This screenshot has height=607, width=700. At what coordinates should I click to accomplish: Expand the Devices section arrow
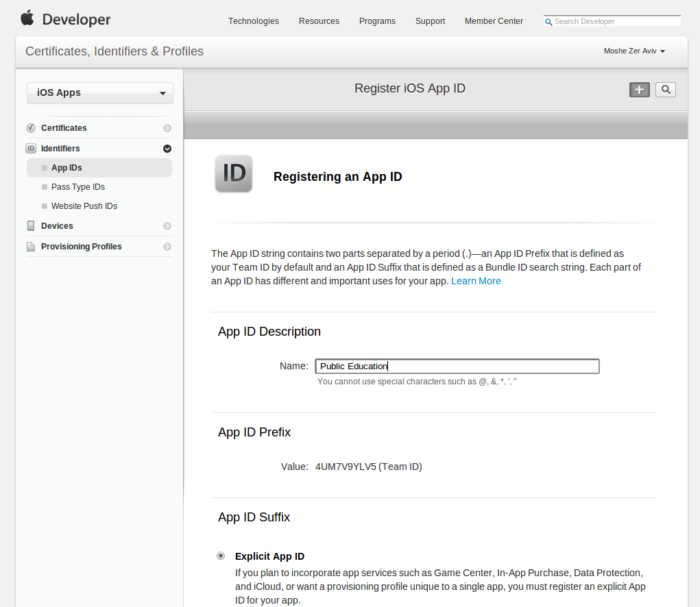167,226
